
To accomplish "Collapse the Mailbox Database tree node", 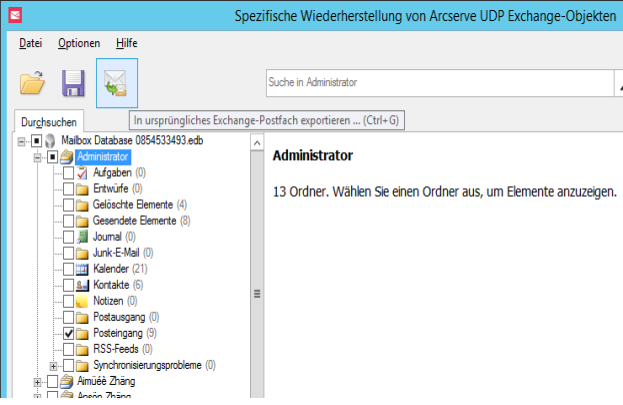I will 21,141.
